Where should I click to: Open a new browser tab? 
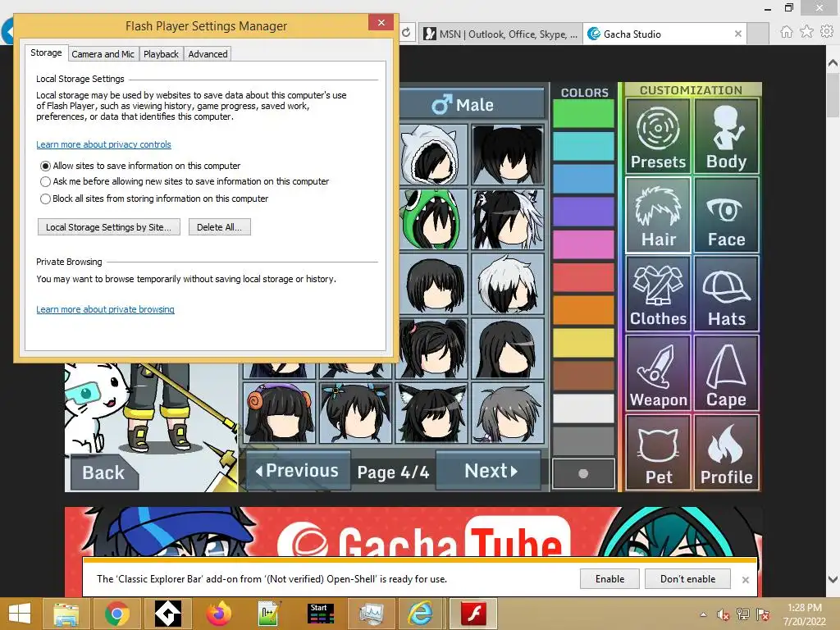click(758, 34)
